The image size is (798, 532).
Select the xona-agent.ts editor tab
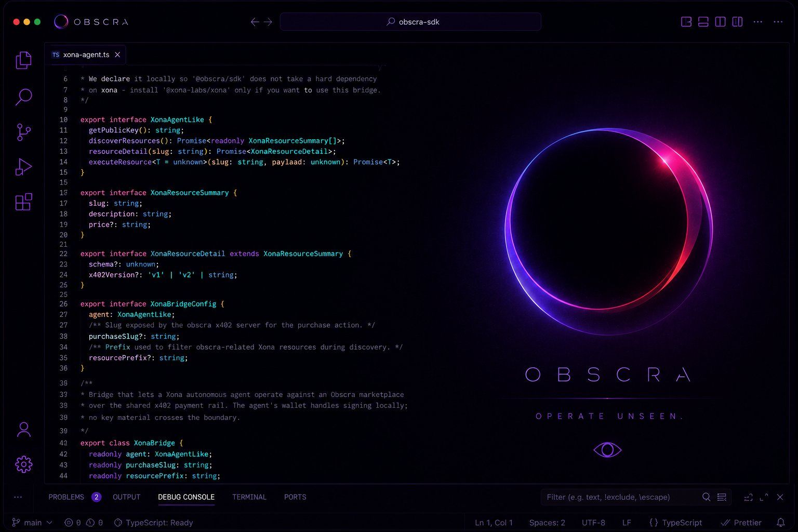pyautogui.click(x=86, y=55)
